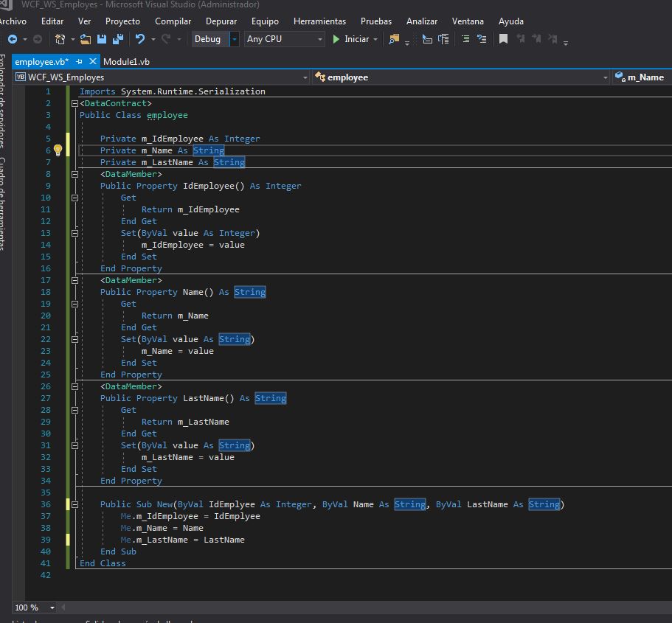Click the Find in Files icon
The width and height of the screenshot is (672, 623).
[x=393, y=39]
